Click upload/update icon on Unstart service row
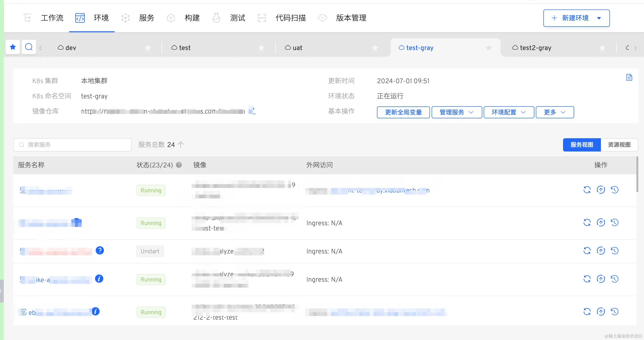 [600, 251]
